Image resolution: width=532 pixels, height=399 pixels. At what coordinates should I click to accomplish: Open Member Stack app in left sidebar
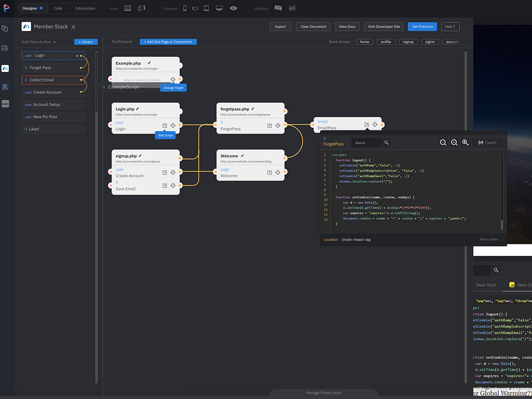coord(5,68)
